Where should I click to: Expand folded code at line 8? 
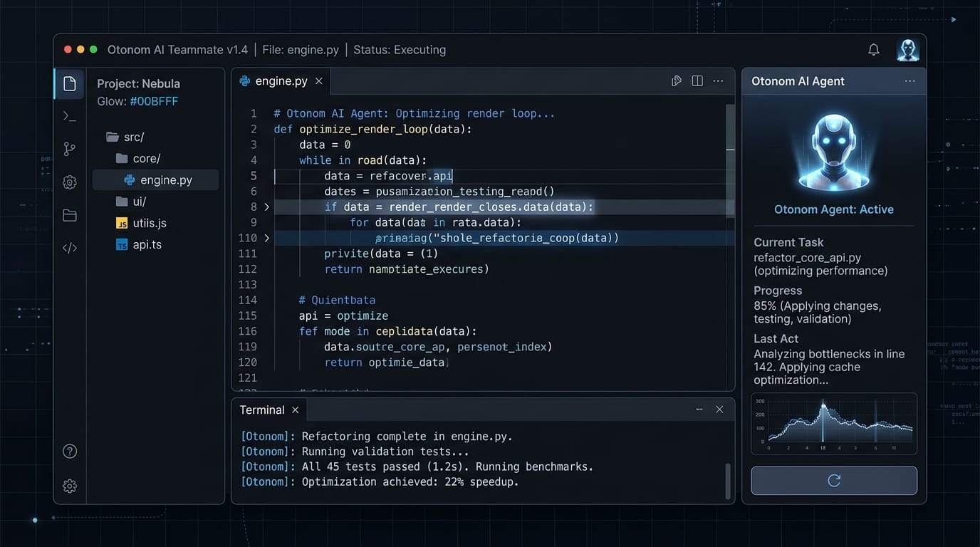coord(267,207)
